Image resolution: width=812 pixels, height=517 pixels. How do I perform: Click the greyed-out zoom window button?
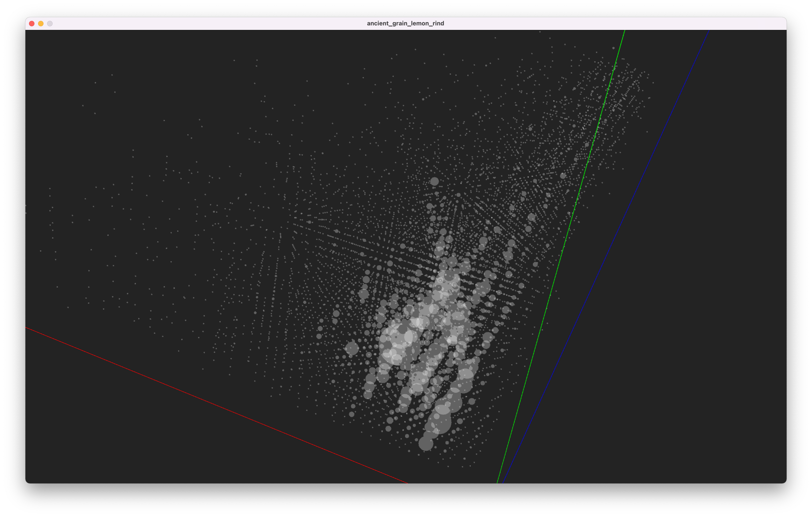pyautogui.click(x=50, y=24)
